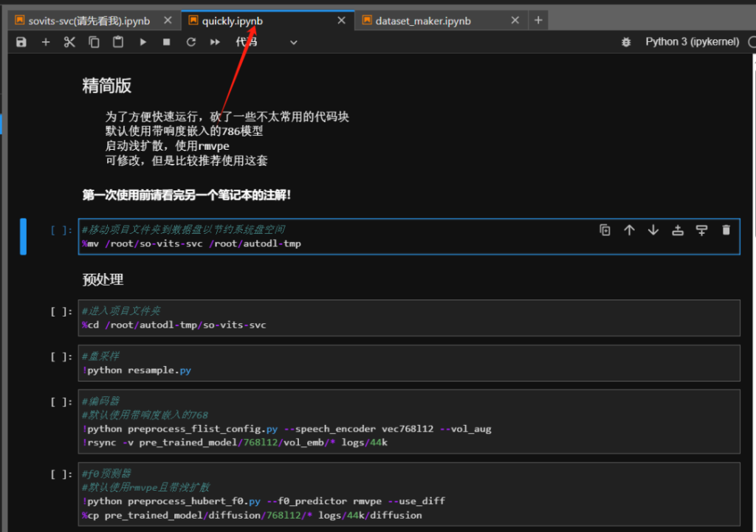The image size is (756, 532).
Task: Toggle the debugger bug icon
Action: (x=626, y=42)
